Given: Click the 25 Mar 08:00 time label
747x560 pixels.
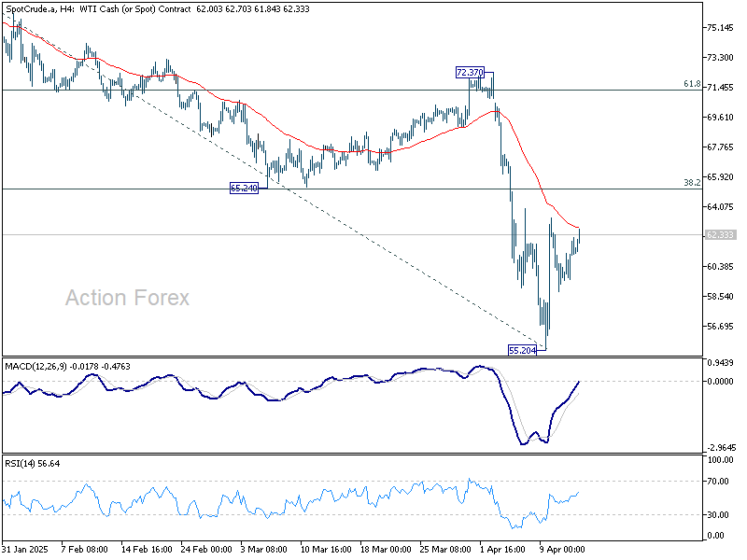Looking at the screenshot, I should (445, 549).
